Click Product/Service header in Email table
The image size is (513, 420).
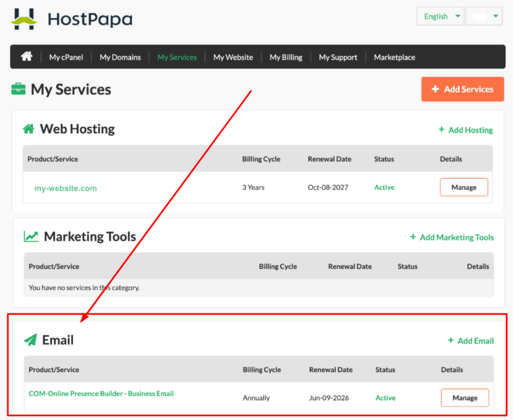(x=54, y=370)
